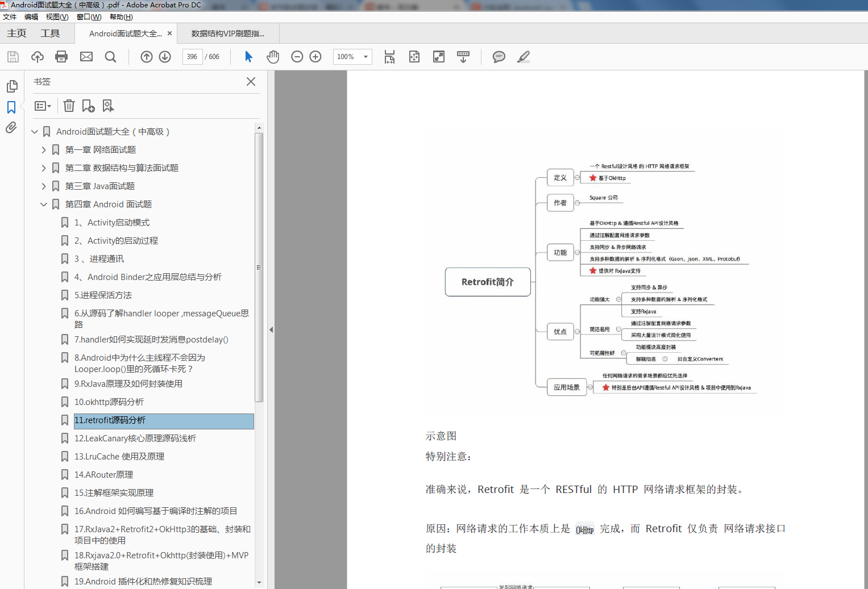
Task: Select the highlight text pen tool
Action: pos(524,57)
